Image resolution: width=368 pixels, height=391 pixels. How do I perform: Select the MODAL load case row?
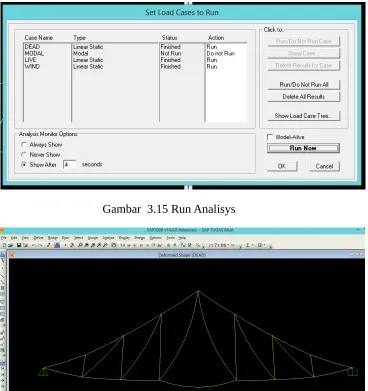point(135,53)
